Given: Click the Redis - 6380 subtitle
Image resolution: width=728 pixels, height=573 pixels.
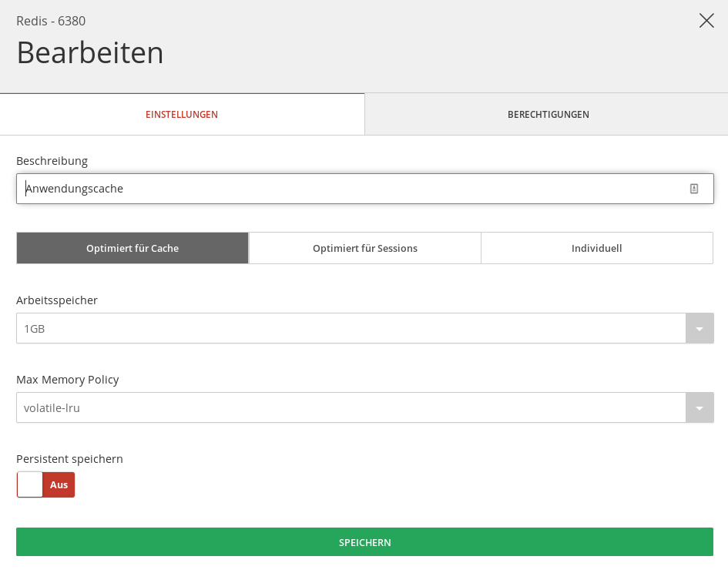Looking at the screenshot, I should click(x=51, y=21).
